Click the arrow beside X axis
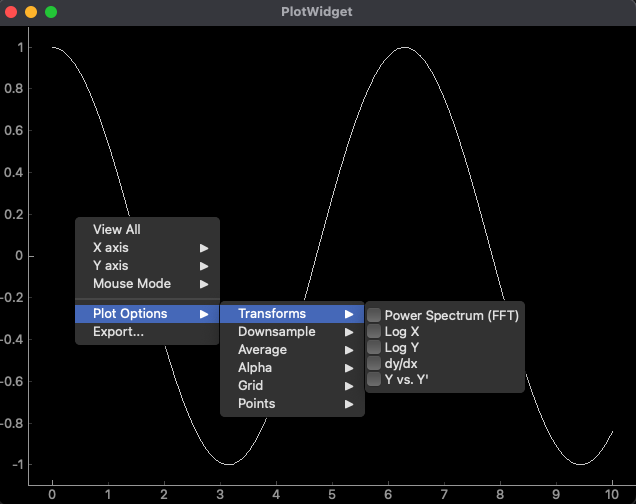This screenshot has width=636, height=504. click(x=204, y=248)
